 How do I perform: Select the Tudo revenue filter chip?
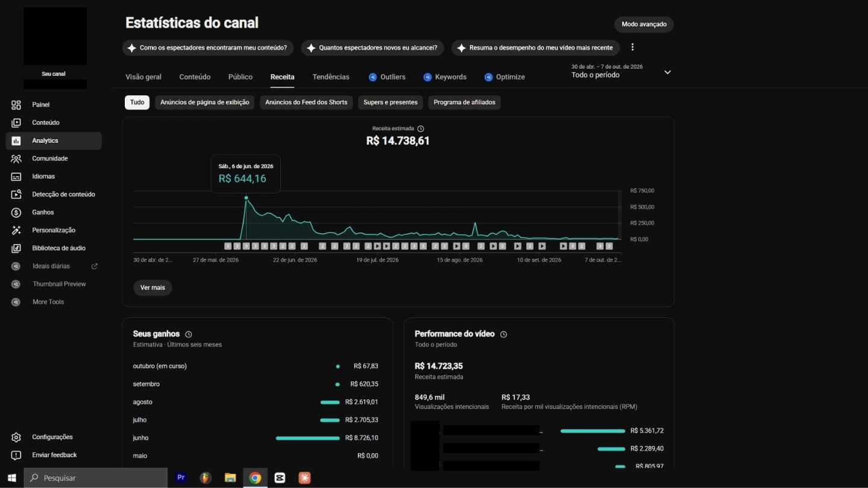(x=137, y=102)
